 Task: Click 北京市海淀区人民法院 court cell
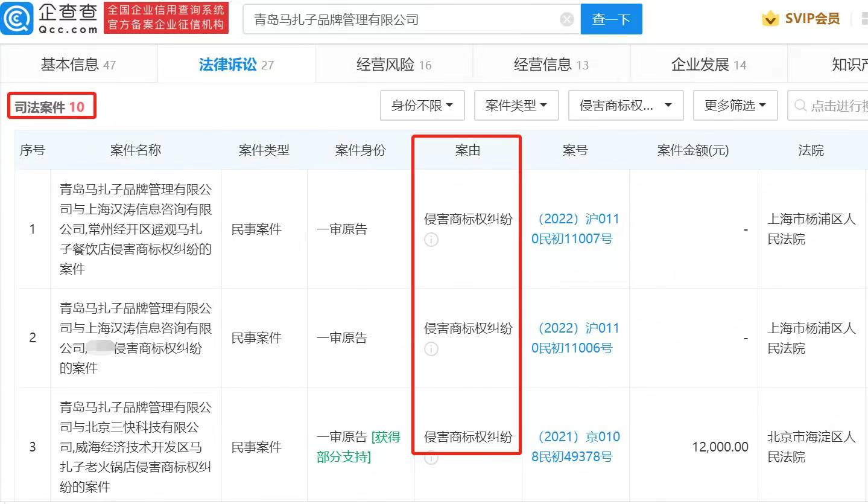pyautogui.click(x=811, y=447)
